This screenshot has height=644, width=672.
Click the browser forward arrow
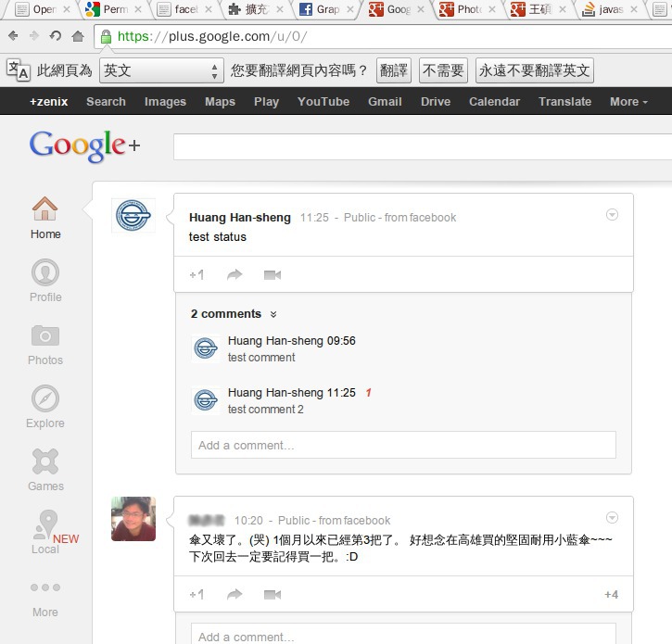34,36
